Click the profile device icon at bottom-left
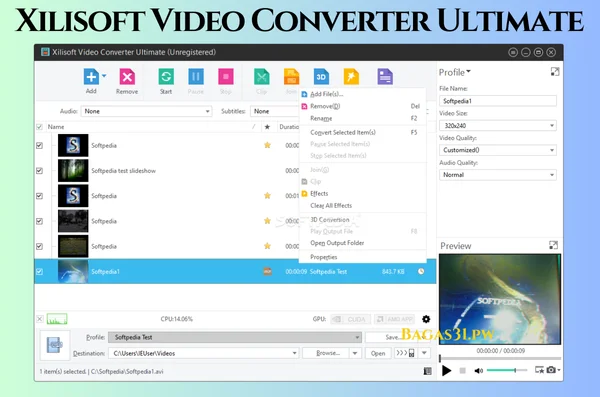This screenshot has height=397, width=600. point(54,345)
